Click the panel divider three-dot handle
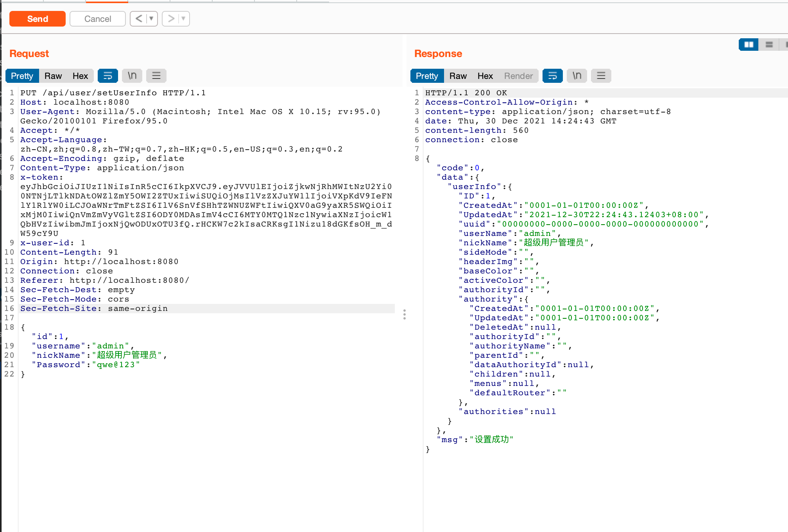The height and width of the screenshot is (532, 788). click(404, 314)
